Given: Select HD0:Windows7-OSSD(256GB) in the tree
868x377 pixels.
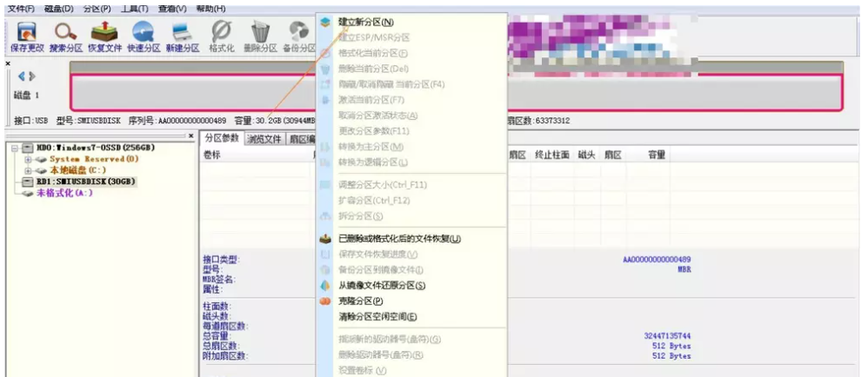Looking at the screenshot, I should (95, 149).
